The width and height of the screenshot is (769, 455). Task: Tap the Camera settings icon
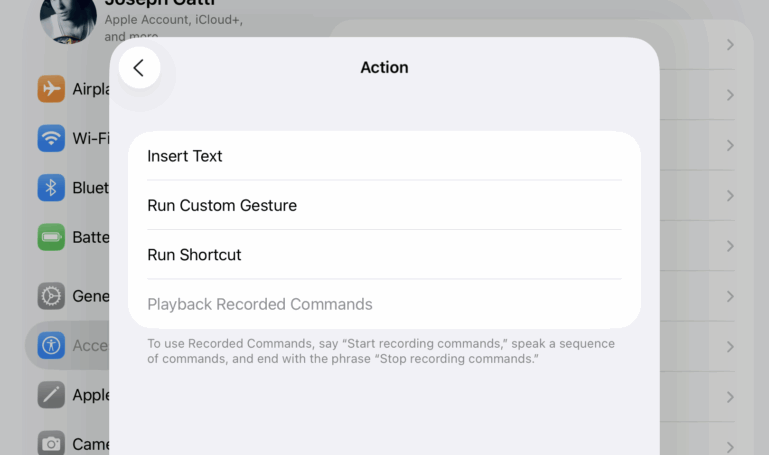pos(51,443)
